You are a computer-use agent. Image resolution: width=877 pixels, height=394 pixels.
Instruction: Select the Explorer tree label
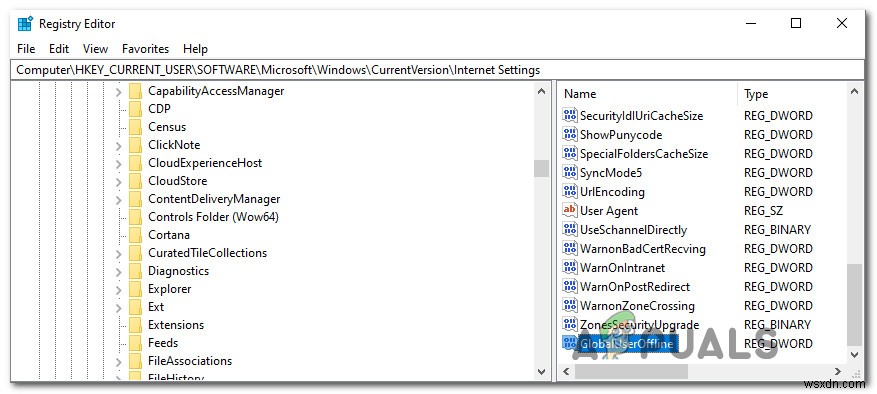tap(169, 289)
